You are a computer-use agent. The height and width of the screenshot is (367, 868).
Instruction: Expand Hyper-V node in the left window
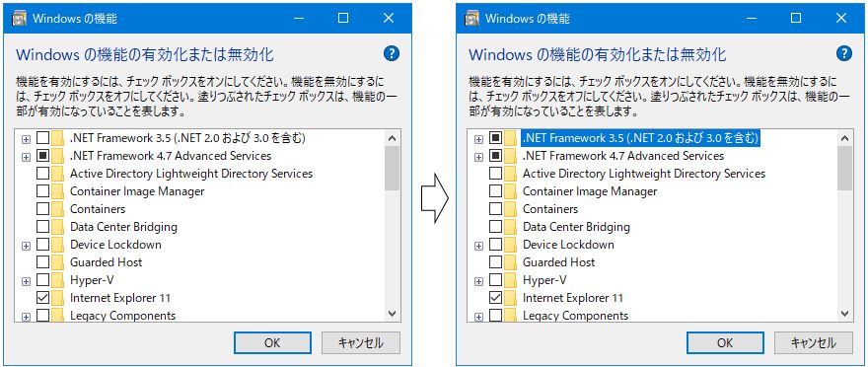coord(26,281)
